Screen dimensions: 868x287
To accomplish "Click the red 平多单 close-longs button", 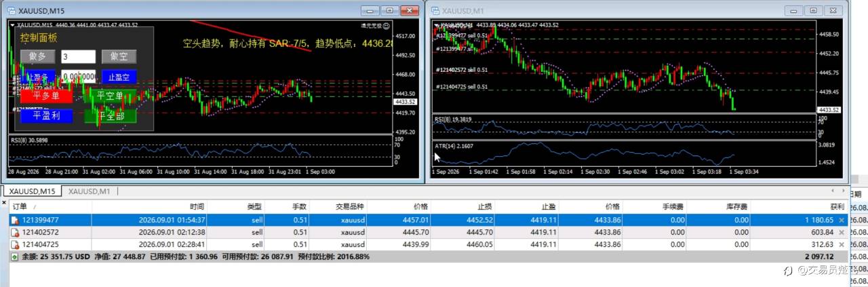I will coord(46,96).
